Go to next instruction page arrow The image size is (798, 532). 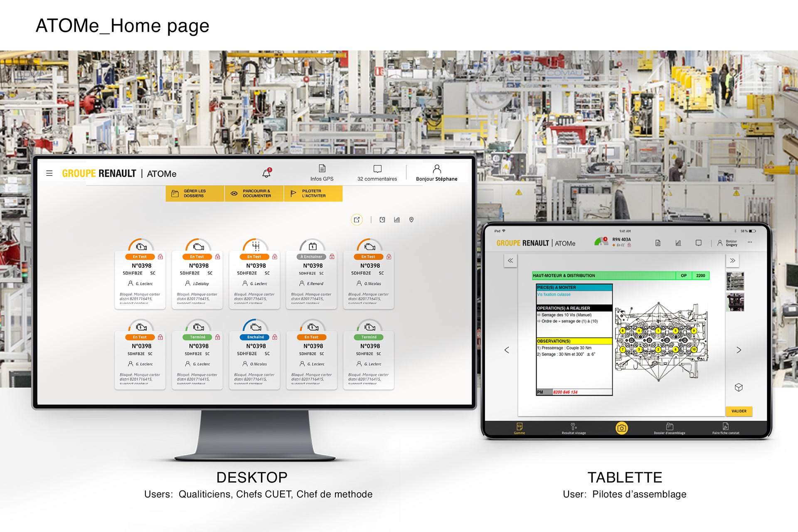click(739, 350)
